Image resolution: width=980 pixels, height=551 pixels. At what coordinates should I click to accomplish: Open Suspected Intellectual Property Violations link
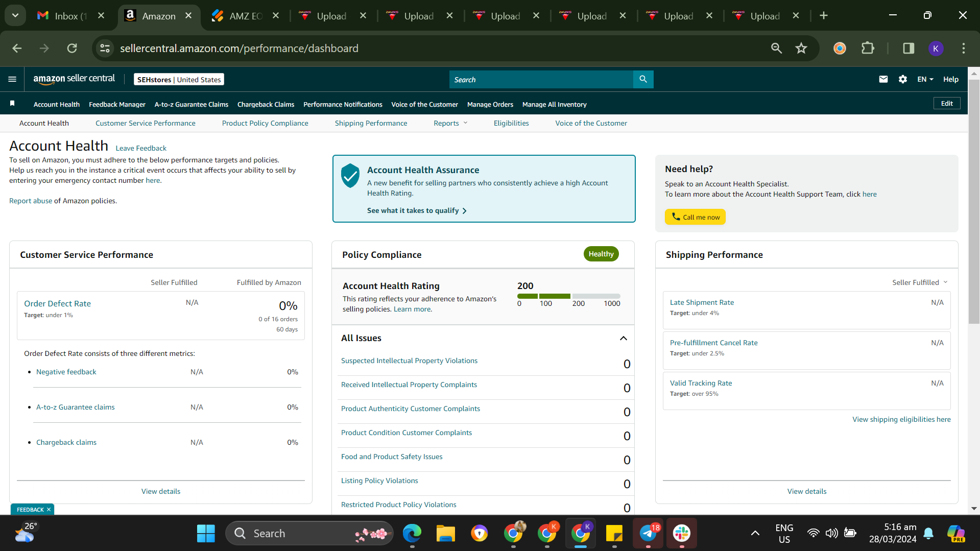409,361
